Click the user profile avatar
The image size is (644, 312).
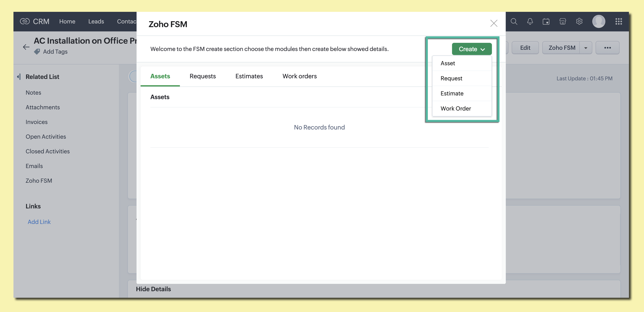pyautogui.click(x=598, y=22)
